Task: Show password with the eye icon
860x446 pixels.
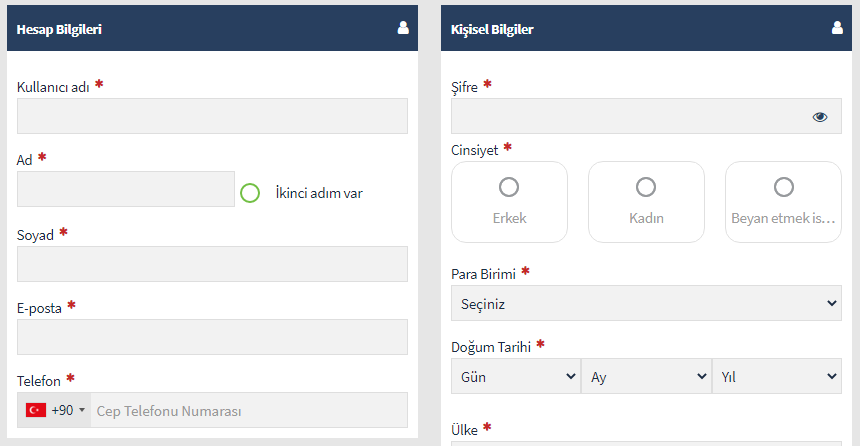Action: [820, 117]
